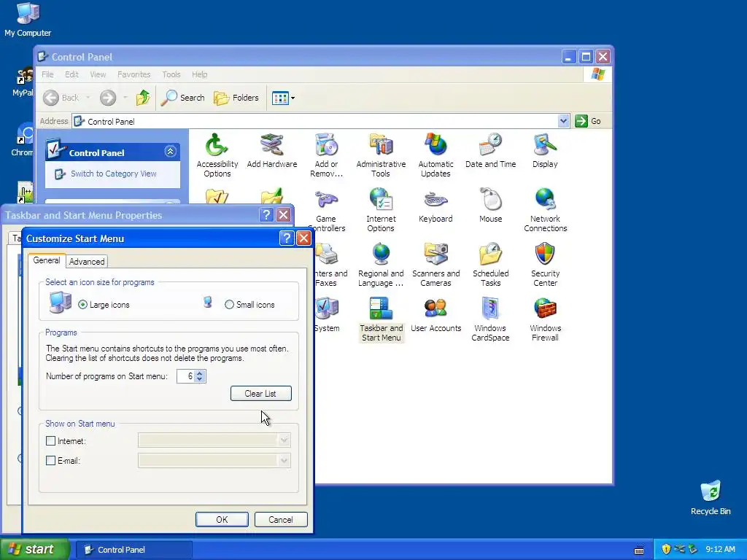The height and width of the screenshot is (560, 747).
Task: Toggle the Folders pane button
Action: 236,98
